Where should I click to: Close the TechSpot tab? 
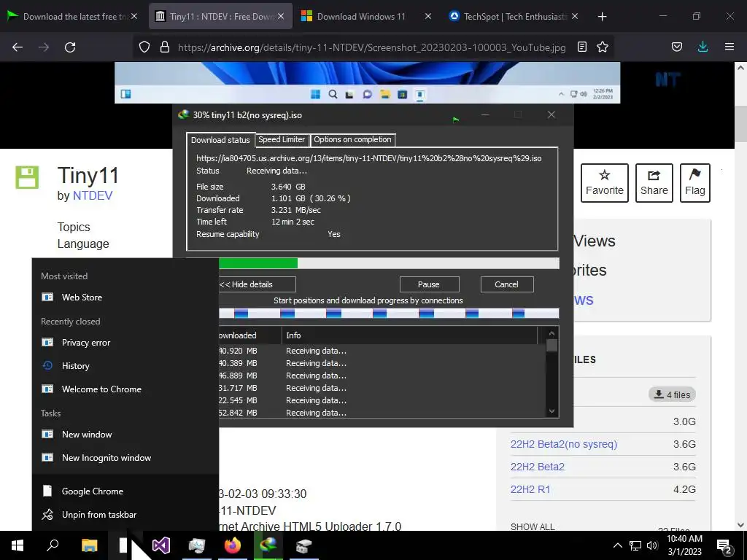coord(575,16)
